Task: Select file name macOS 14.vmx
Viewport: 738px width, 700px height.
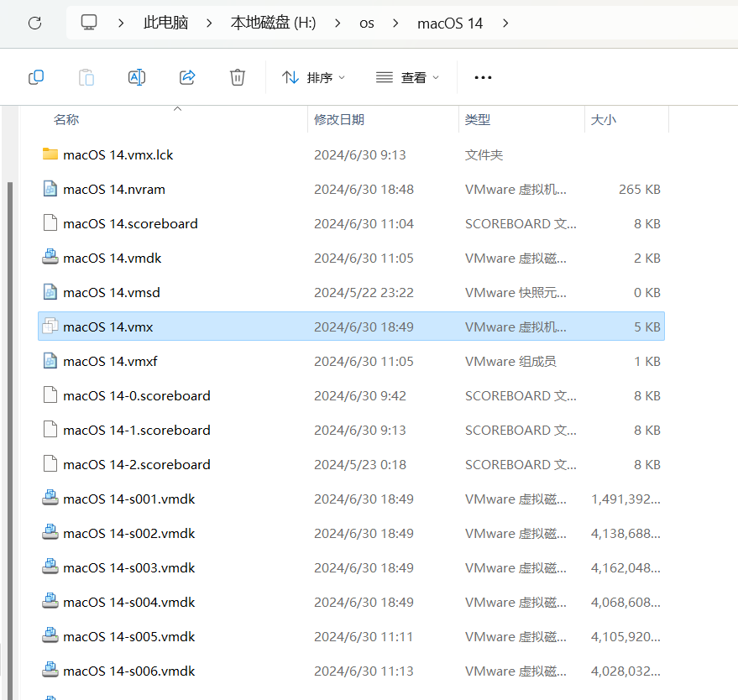Action: click(108, 326)
